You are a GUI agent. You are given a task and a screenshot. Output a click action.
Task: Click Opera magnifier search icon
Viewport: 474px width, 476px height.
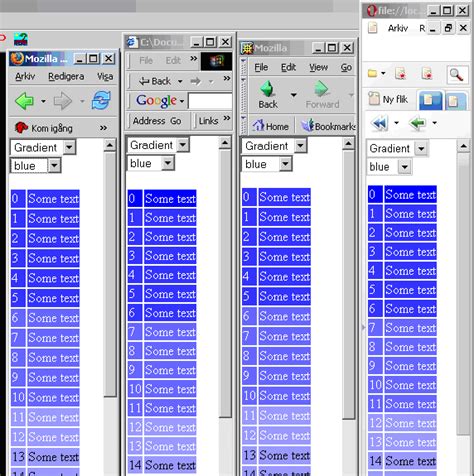(456, 74)
